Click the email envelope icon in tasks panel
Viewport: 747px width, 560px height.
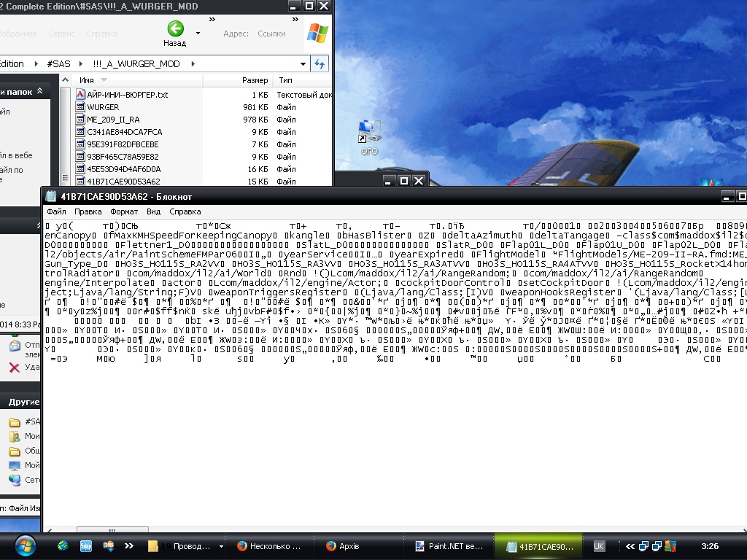tap(15, 345)
